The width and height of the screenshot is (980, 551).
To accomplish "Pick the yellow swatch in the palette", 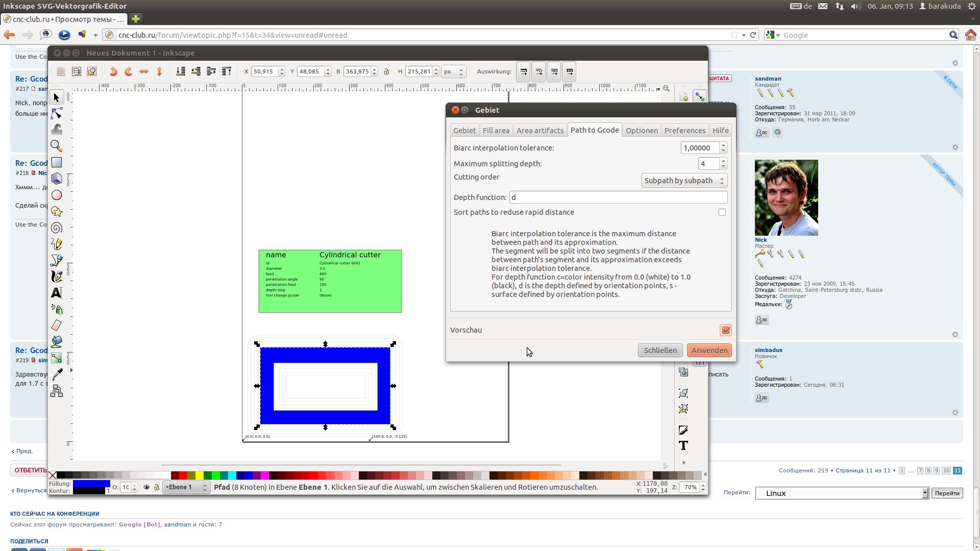I will coord(199,475).
